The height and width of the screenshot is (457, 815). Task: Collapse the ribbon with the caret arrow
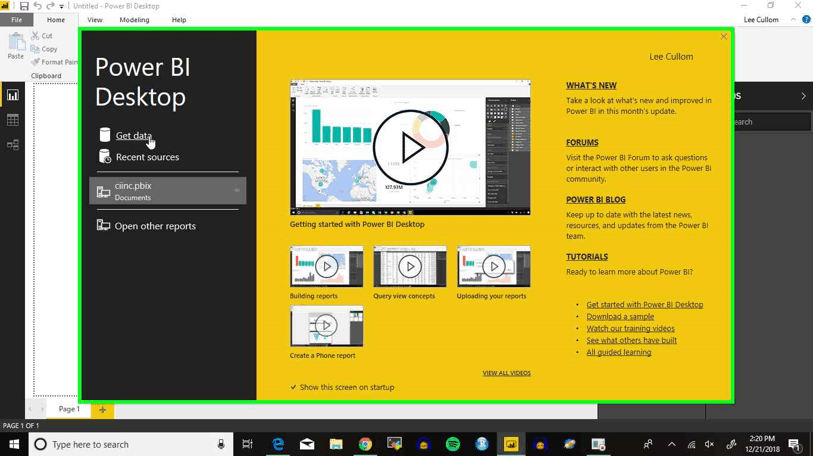[x=793, y=20]
